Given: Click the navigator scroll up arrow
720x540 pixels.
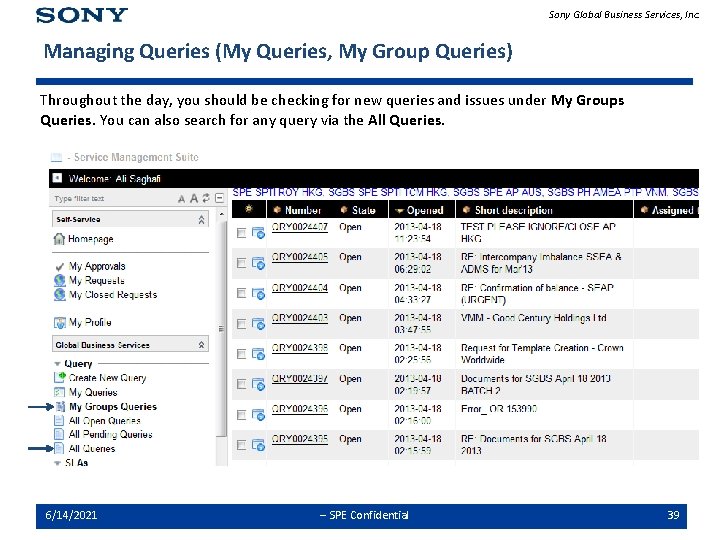Looking at the screenshot, I should click(x=222, y=214).
